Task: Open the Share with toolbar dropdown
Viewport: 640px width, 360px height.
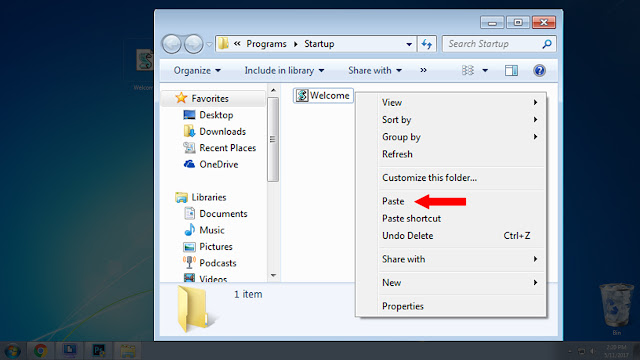Action: click(x=375, y=71)
